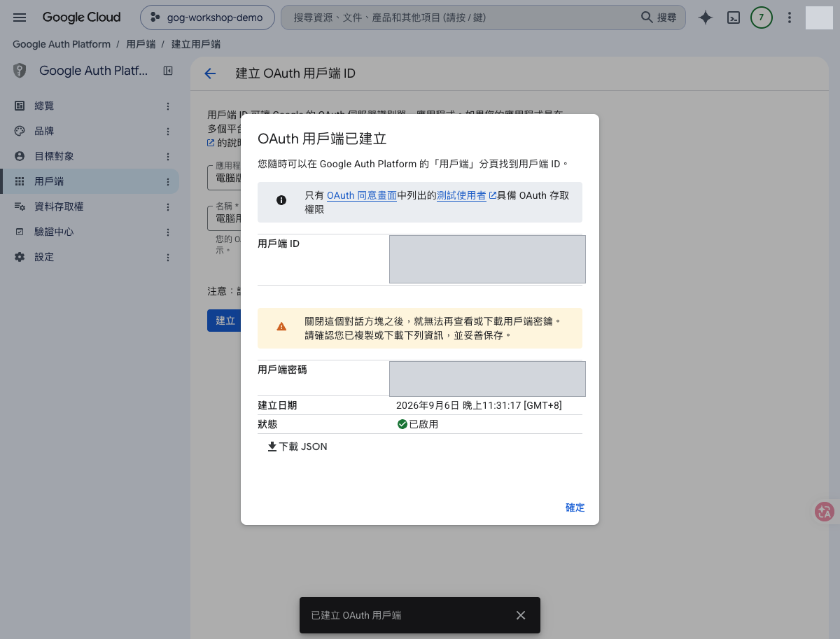Open the OAuth 同意畫面 link
The image size is (840, 639).
[x=362, y=196]
